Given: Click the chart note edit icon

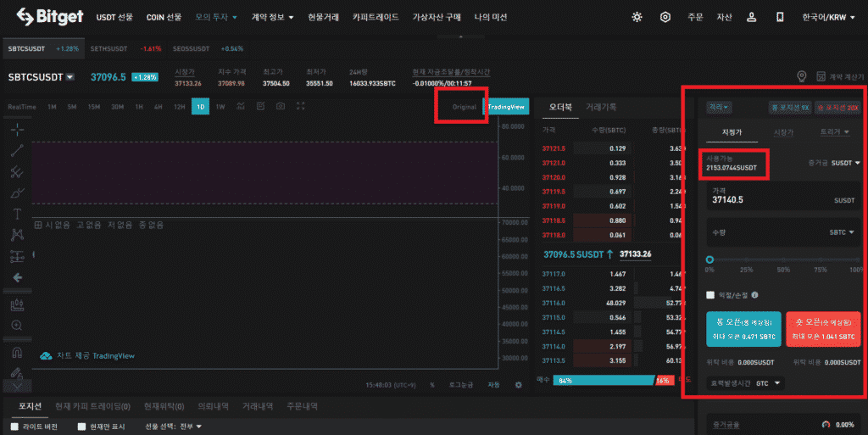Looking at the screenshot, I should 260,106.
